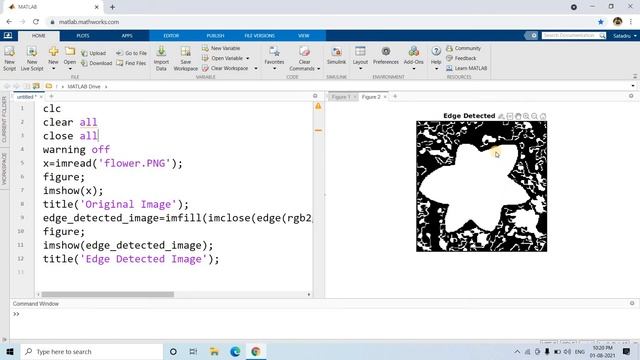Open the EDITOR tab
The height and width of the screenshot is (360, 640).
(x=171, y=36)
